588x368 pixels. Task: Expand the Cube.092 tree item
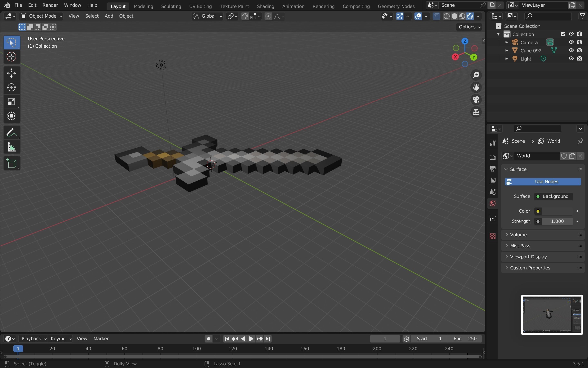pos(506,50)
